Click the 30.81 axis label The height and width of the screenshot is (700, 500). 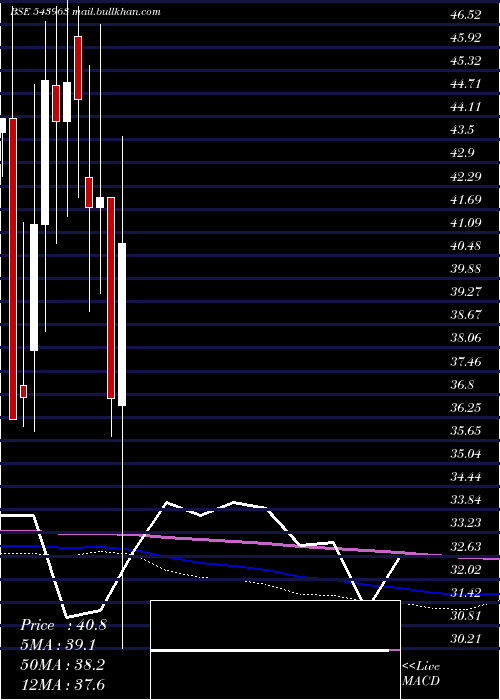pyautogui.click(x=466, y=616)
